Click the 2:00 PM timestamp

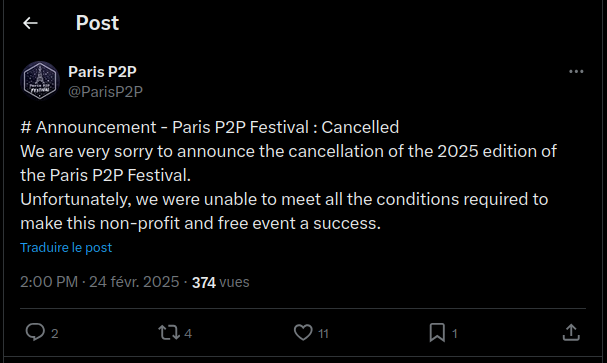tap(49, 282)
